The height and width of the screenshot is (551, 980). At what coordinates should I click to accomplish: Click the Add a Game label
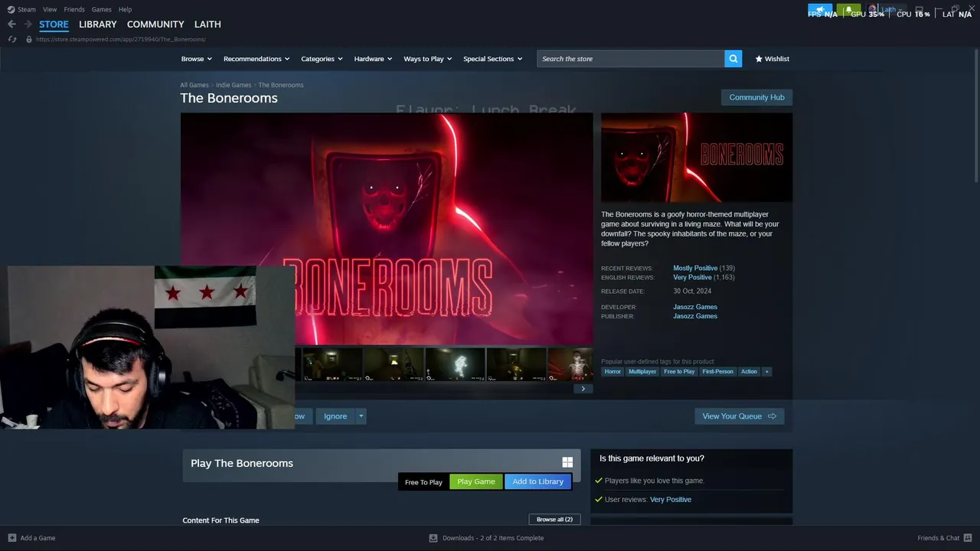click(38, 538)
